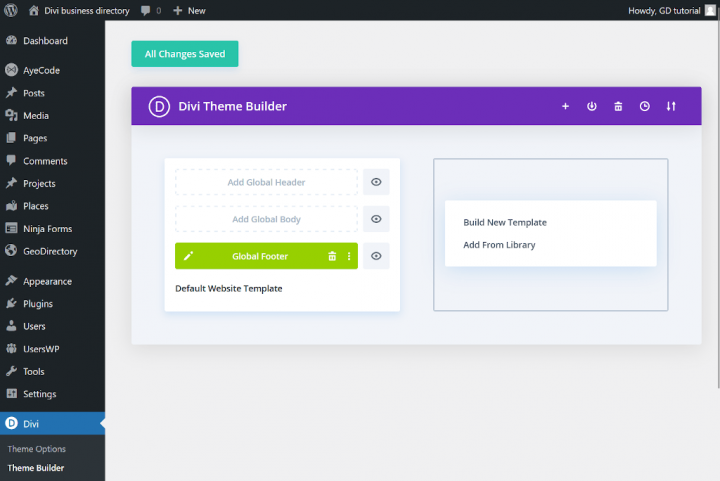Click the trash icon in Theme Builder header
The width and height of the screenshot is (720, 481).
[618, 106]
